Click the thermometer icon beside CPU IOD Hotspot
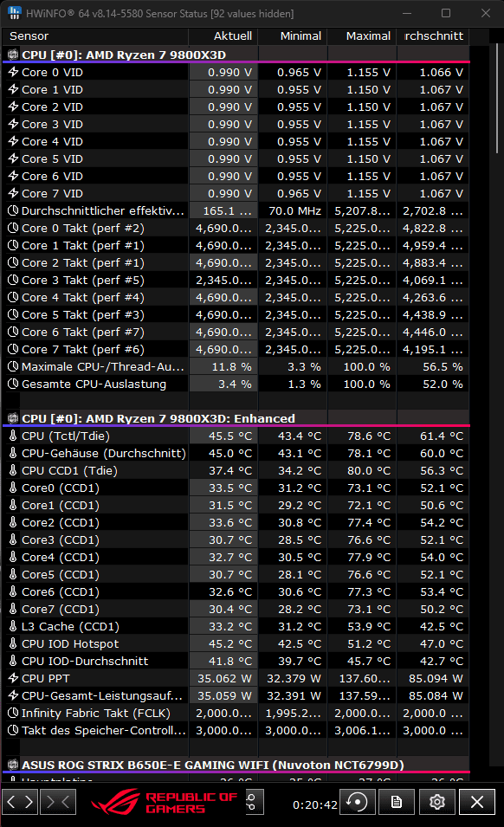Screen dimensions: 504x827 coord(13,643)
